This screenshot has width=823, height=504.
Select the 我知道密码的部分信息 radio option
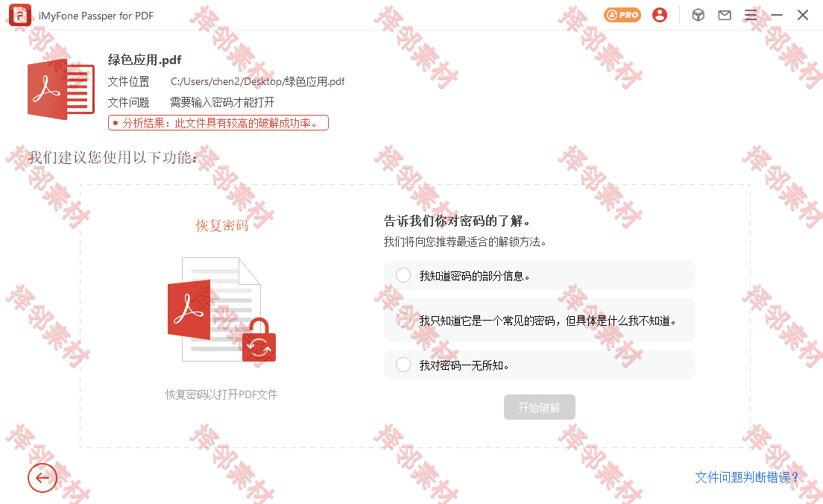[x=403, y=275]
